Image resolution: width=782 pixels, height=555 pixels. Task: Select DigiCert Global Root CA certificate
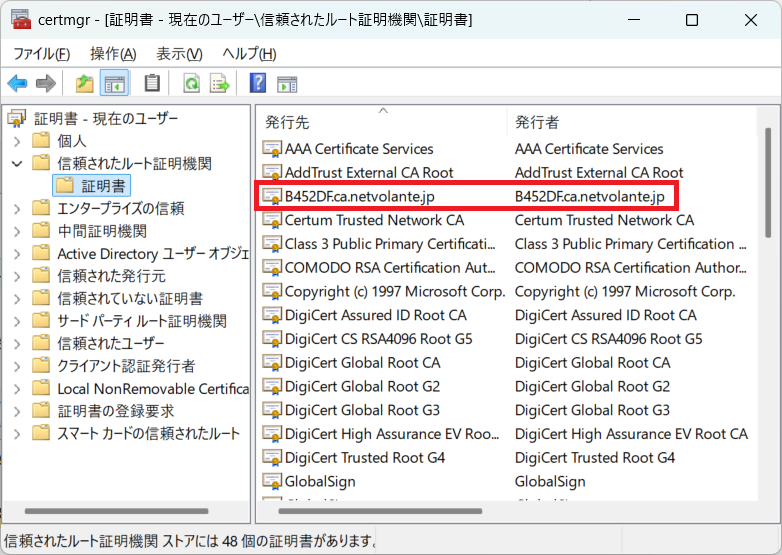pyautogui.click(x=363, y=363)
